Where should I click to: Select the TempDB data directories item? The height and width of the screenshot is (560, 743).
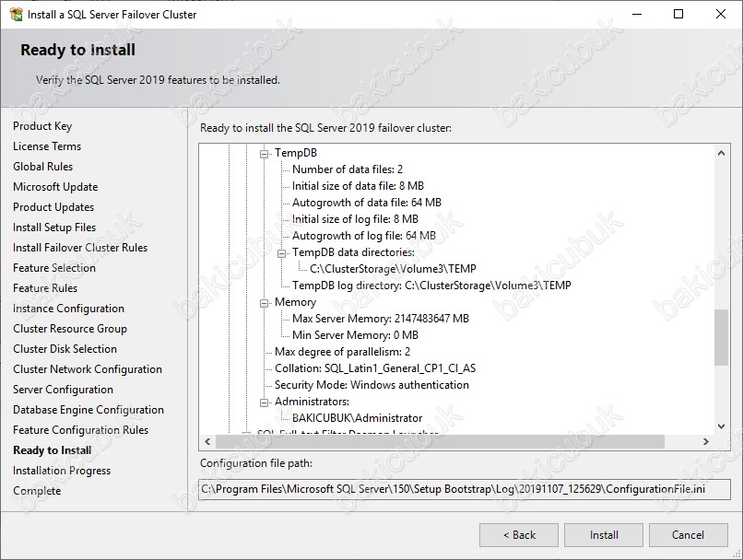pos(353,252)
